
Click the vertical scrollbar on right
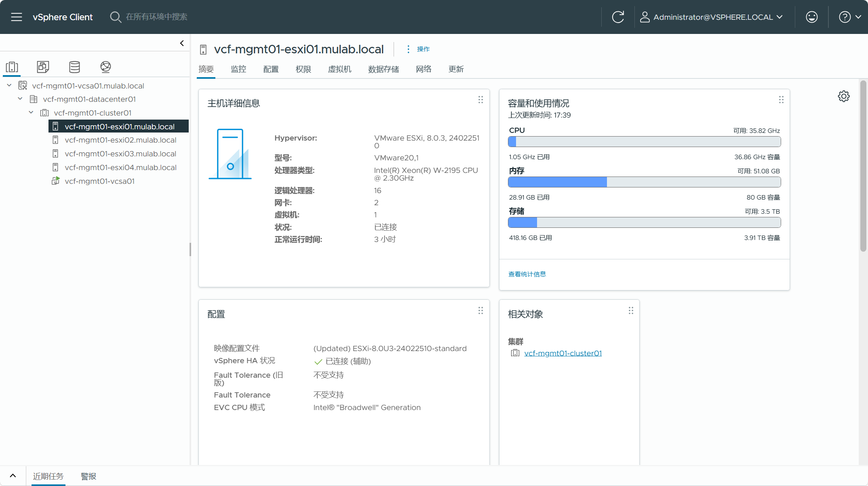pyautogui.click(x=863, y=166)
